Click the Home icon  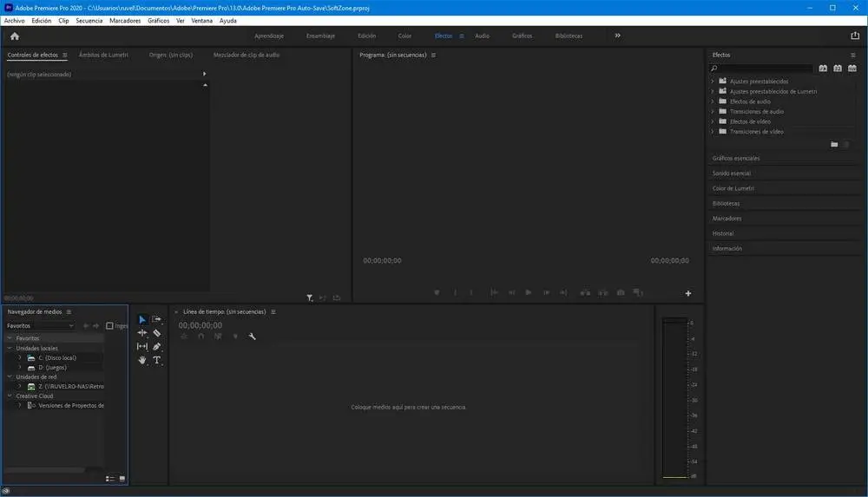15,36
